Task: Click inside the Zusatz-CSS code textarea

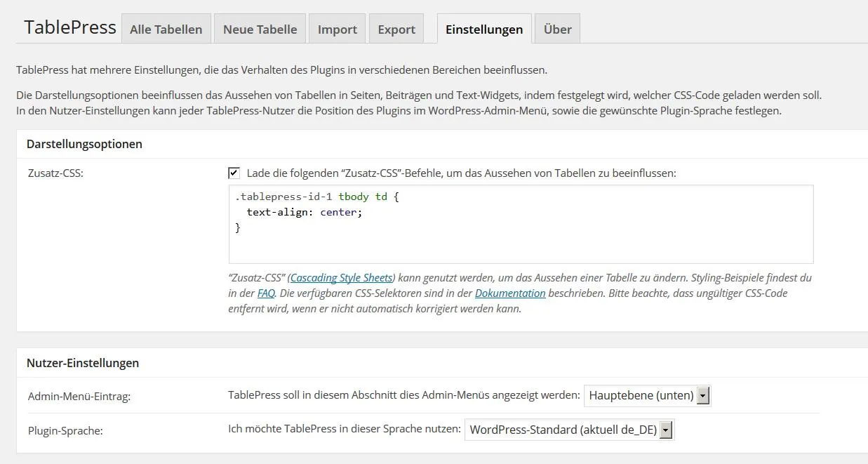Action: [521, 224]
